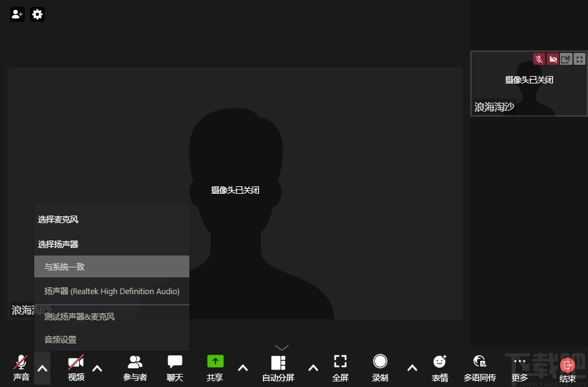Click the red 结束 end meeting button
This screenshot has height=387, width=588.
(x=567, y=367)
